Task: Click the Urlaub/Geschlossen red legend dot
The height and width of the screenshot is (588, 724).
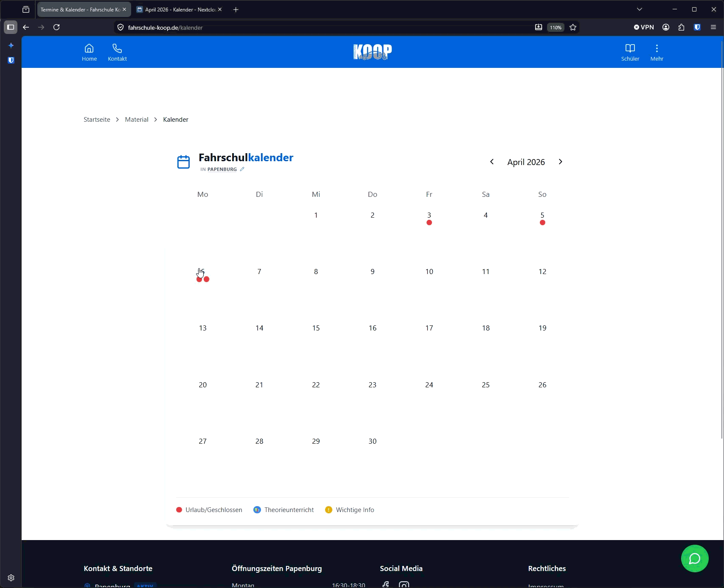Action: point(179,510)
